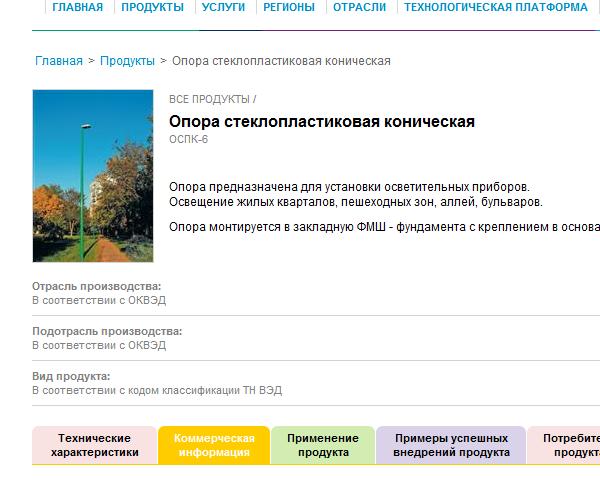Open Примеры успешных внедрений продукта tab
The height and width of the screenshot is (481, 600).
(x=452, y=445)
